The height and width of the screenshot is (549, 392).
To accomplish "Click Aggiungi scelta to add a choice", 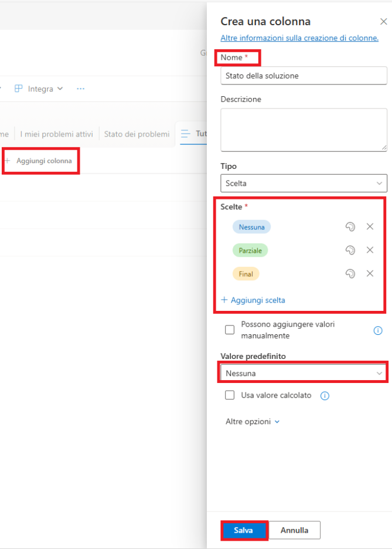I will [x=253, y=300].
